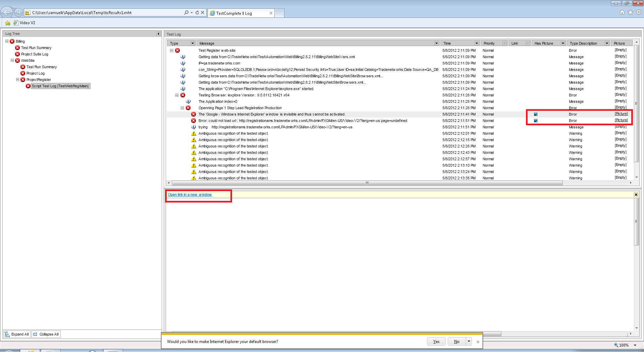Click error icon beside Script Test Log
The image size is (644, 352).
click(x=28, y=86)
